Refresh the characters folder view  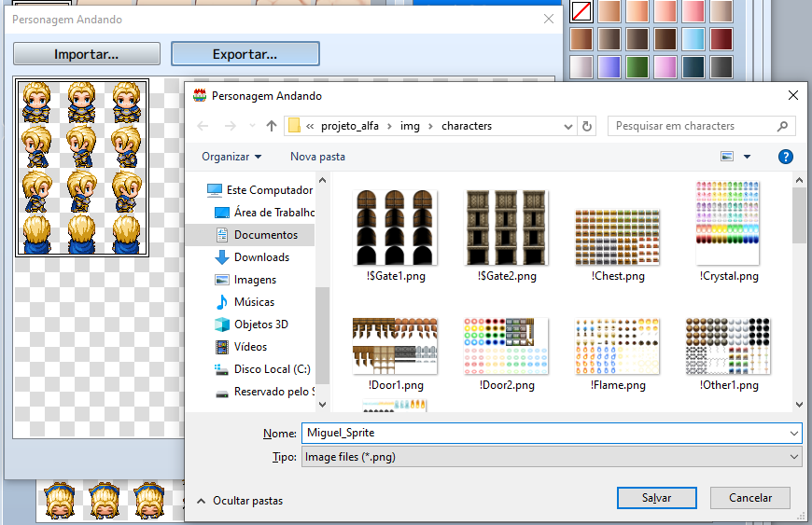point(587,126)
